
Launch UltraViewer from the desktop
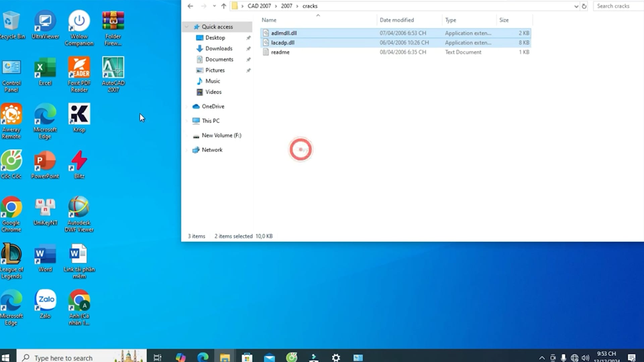[45, 25]
